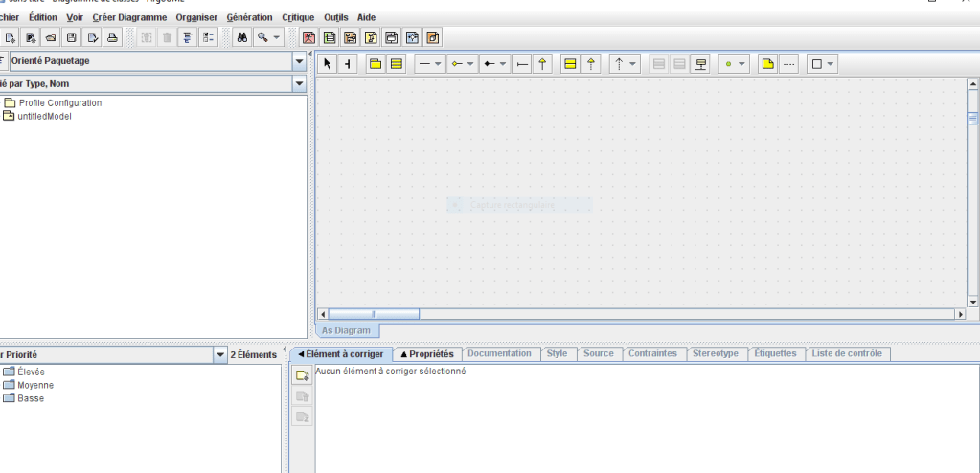Open the Génération menu

click(x=249, y=17)
